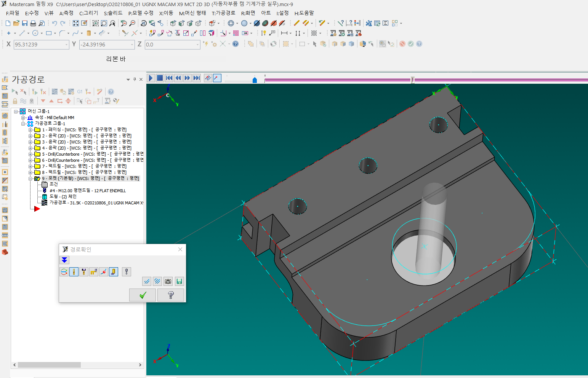Image resolution: width=588 pixels, height=378 pixels.
Task: Click help question button in 경로확인 dialog
Action: tap(171, 295)
